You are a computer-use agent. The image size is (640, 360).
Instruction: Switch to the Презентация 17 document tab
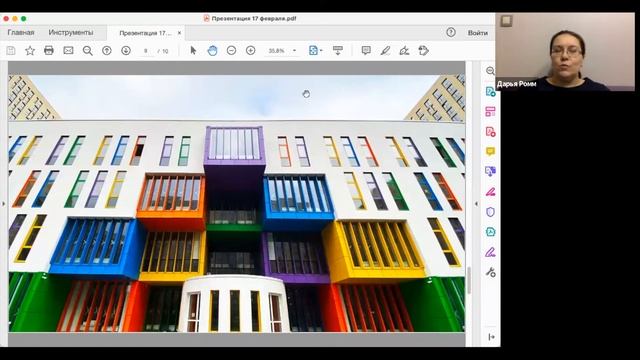coord(145,33)
